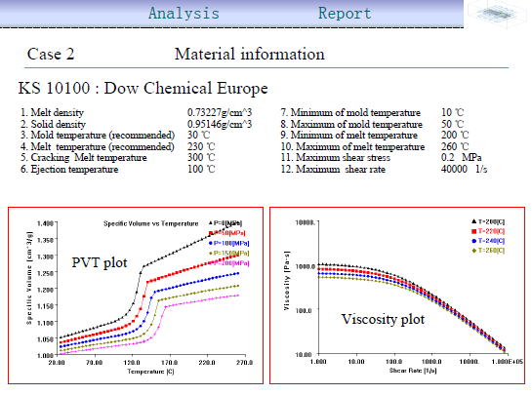Click '9. Minimum of melt temperature' label
This screenshot has width=532, height=395.
349,136
